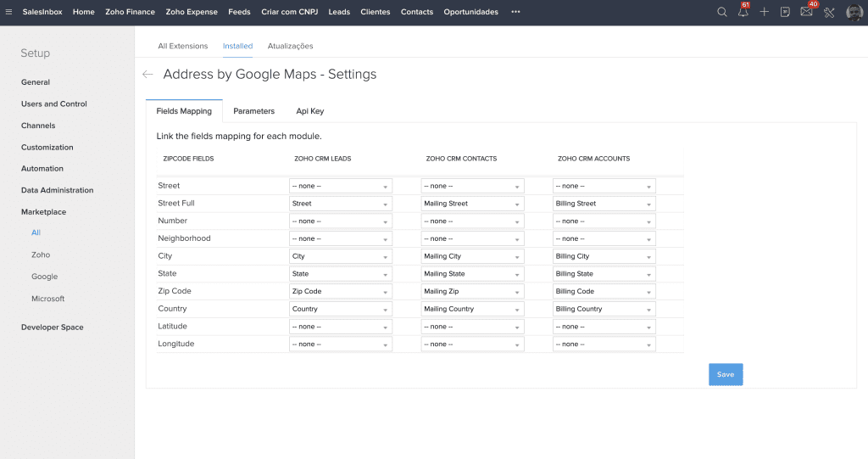Click the setup tools wrench icon
The width and height of the screenshot is (868, 459).
[829, 12]
